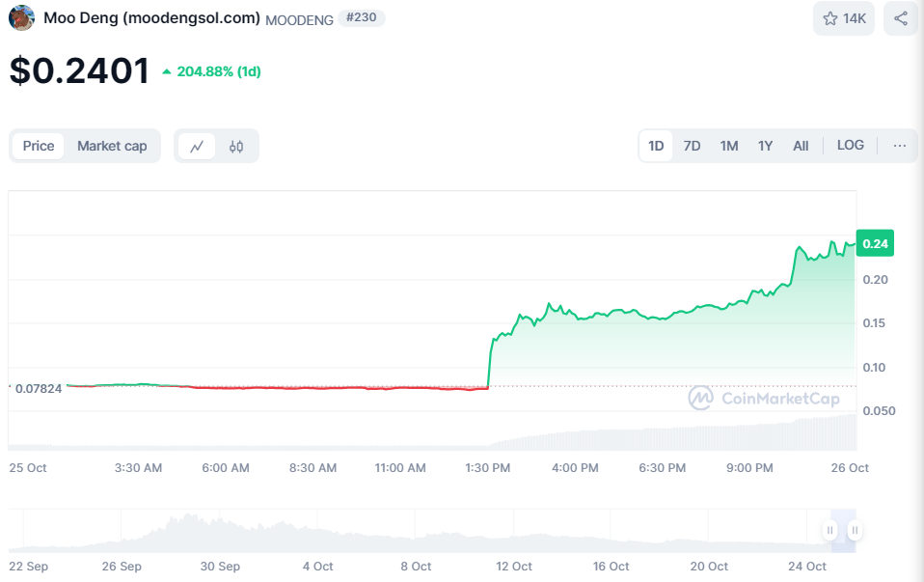This screenshot has width=924, height=582.
Task: Open the more options ellipsis menu
Action: click(x=899, y=146)
